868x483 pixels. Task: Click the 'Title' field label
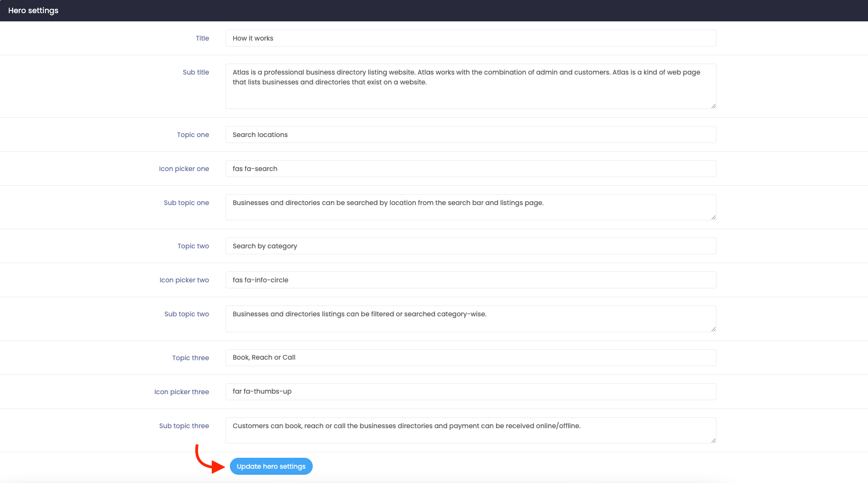(202, 38)
